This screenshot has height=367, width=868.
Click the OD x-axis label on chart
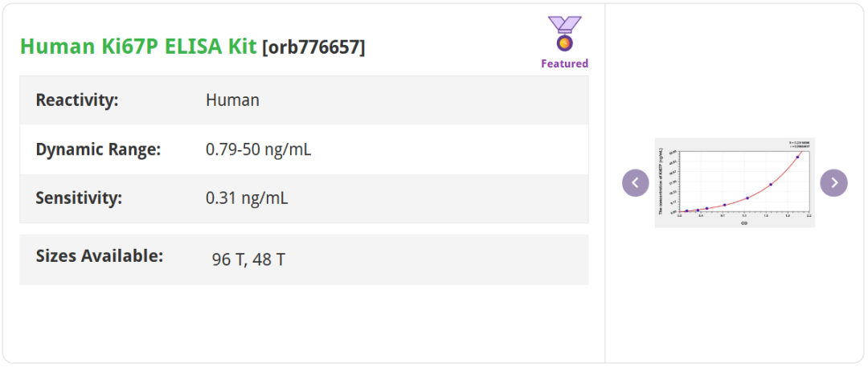(744, 222)
